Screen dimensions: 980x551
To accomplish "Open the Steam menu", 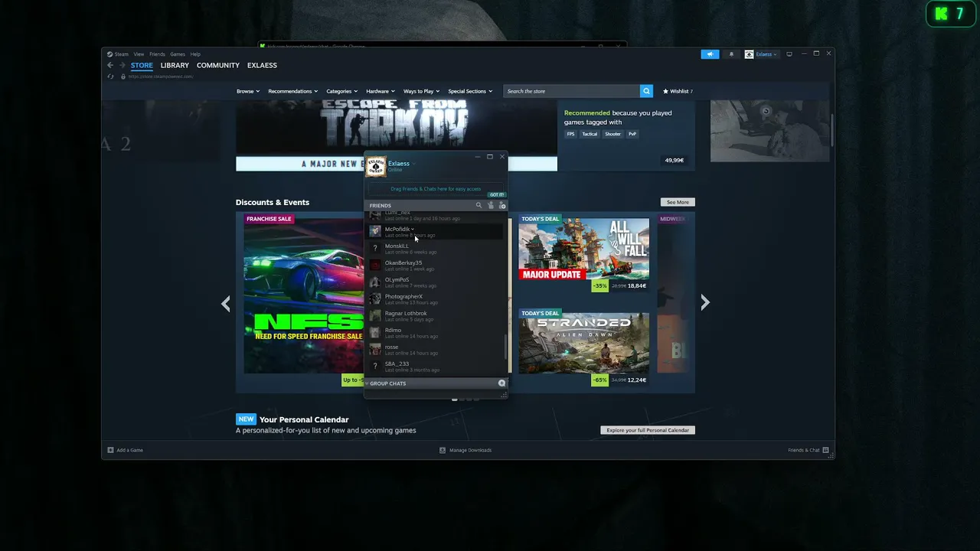I will [x=122, y=54].
